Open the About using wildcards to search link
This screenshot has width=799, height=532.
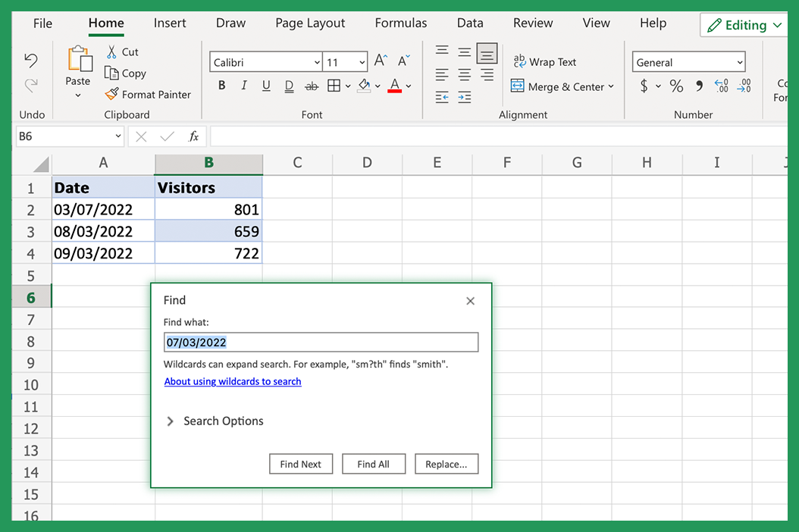(x=233, y=381)
